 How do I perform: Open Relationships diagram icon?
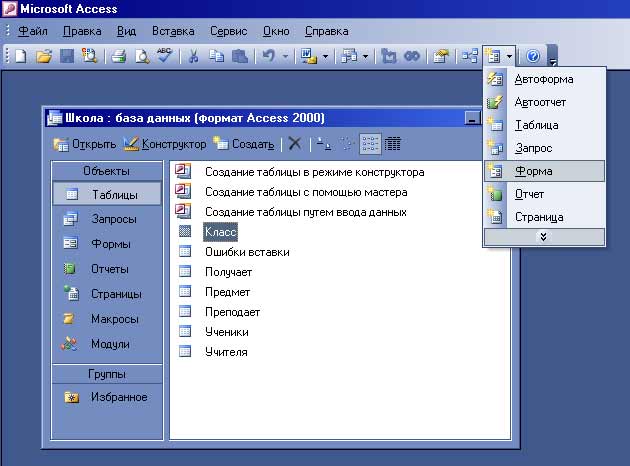click(469, 56)
